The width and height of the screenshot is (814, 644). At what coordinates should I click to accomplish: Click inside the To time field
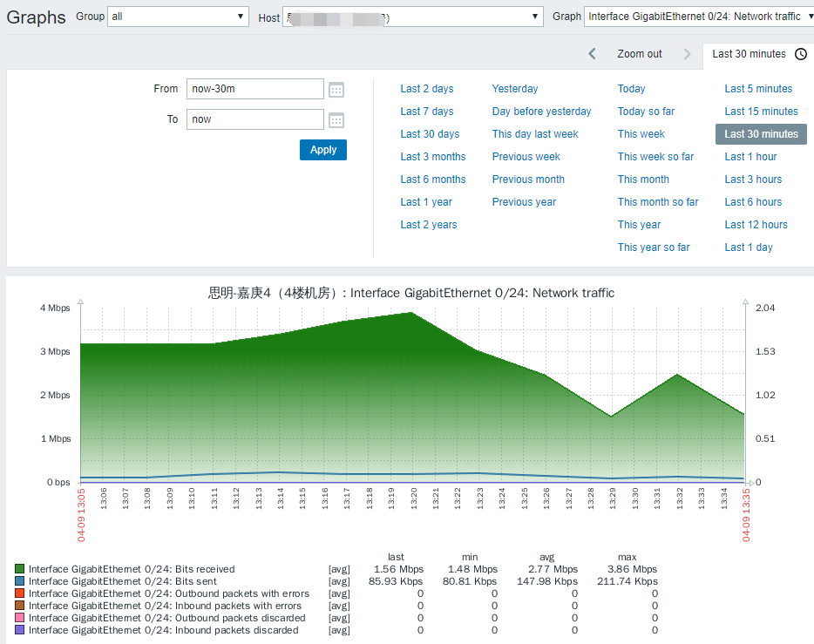254,119
